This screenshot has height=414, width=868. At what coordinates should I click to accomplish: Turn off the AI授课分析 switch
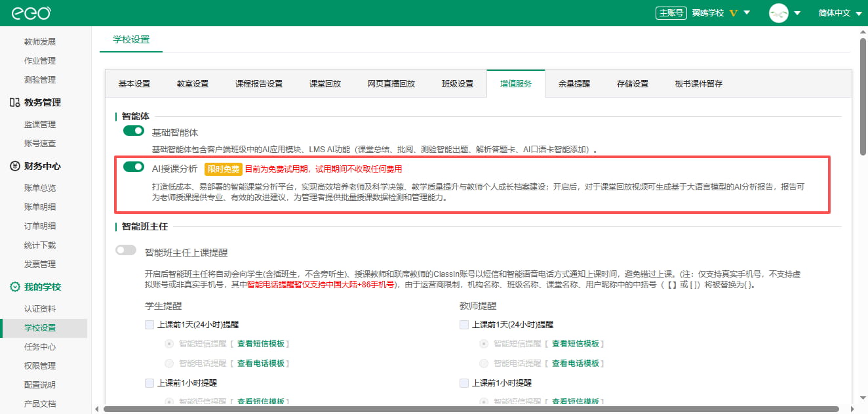click(134, 167)
